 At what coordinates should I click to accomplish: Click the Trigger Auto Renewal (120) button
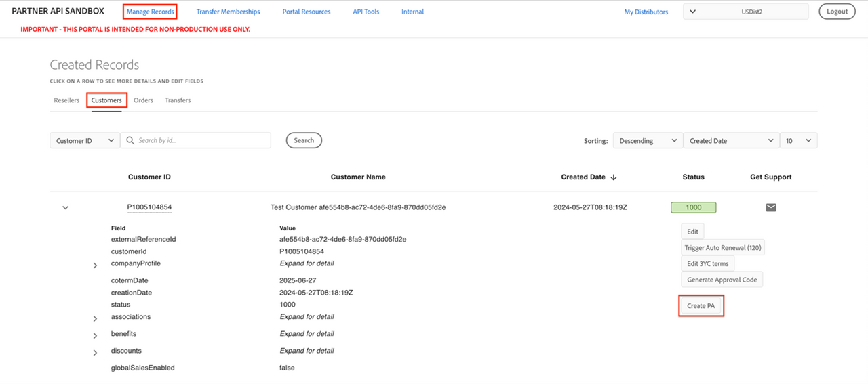click(x=723, y=248)
